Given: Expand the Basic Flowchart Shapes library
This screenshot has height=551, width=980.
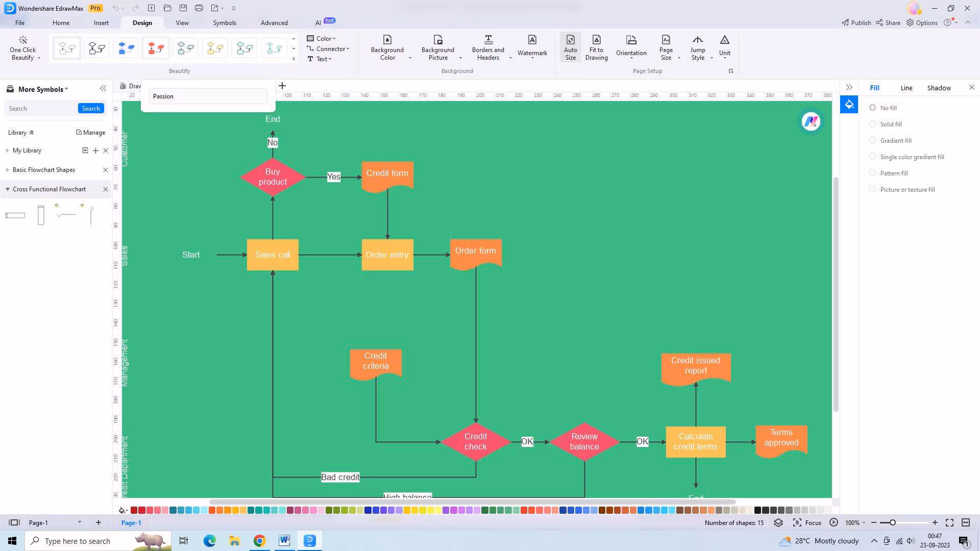Looking at the screenshot, I should (x=7, y=170).
